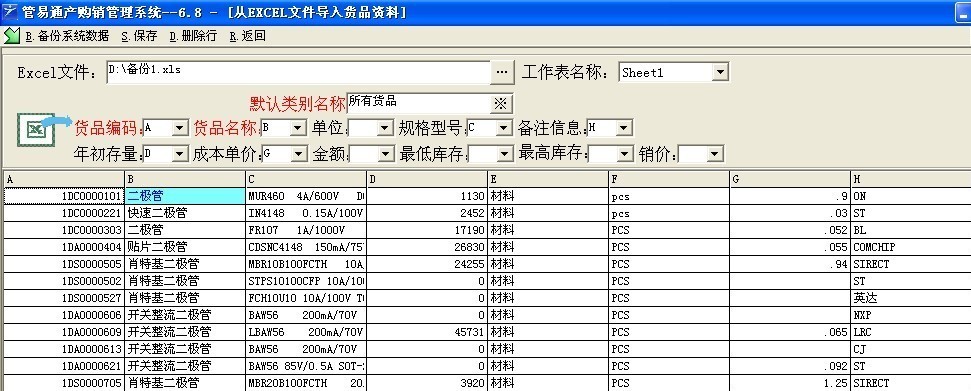Click column header H
The height and width of the screenshot is (391, 971).
pos(911,180)
